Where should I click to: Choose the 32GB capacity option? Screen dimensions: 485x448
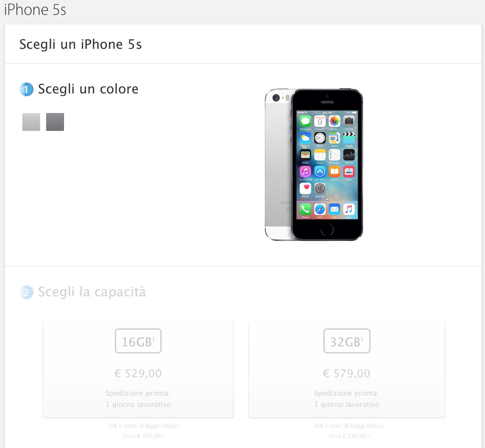[x=347, y=369]
